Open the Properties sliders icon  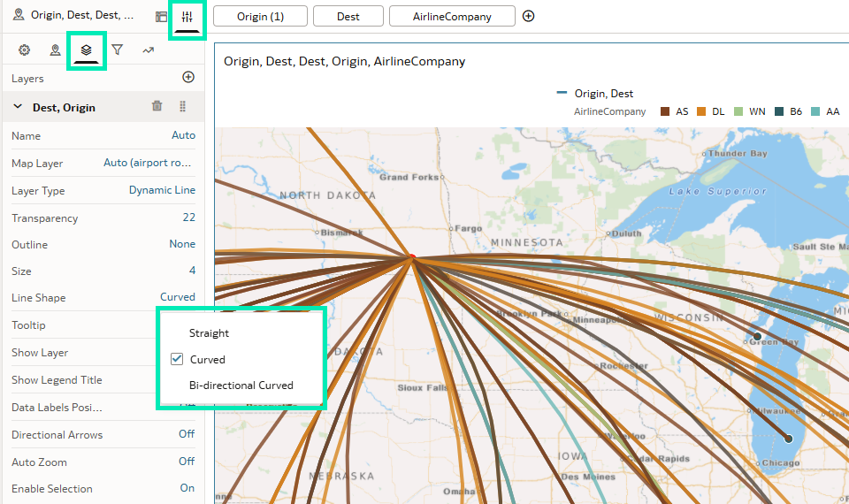pos(187,18)
